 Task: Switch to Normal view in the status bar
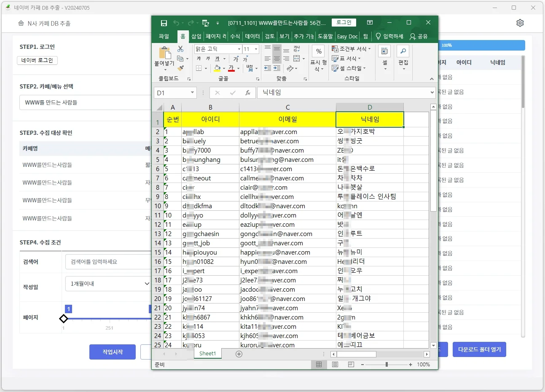click(319, 365)
